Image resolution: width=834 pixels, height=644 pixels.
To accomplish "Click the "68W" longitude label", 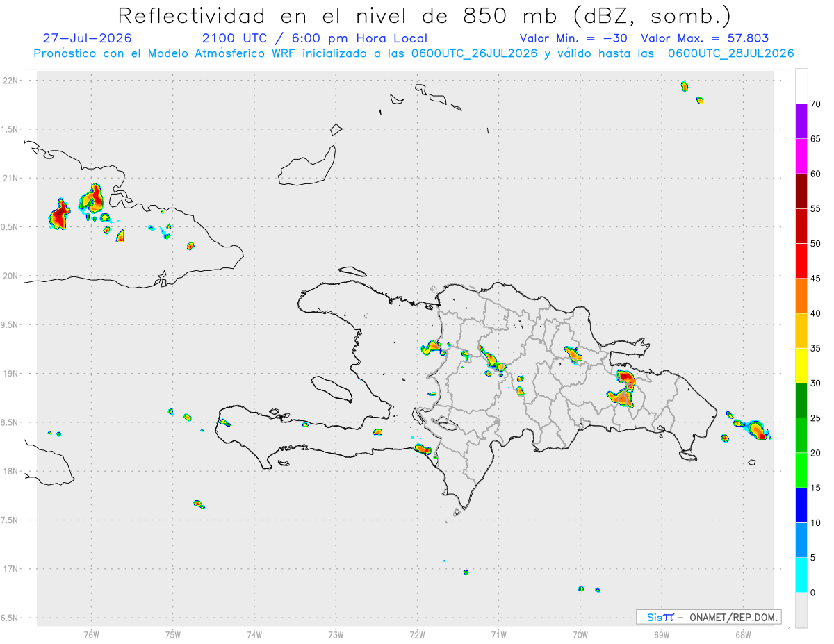I will 743,634.
